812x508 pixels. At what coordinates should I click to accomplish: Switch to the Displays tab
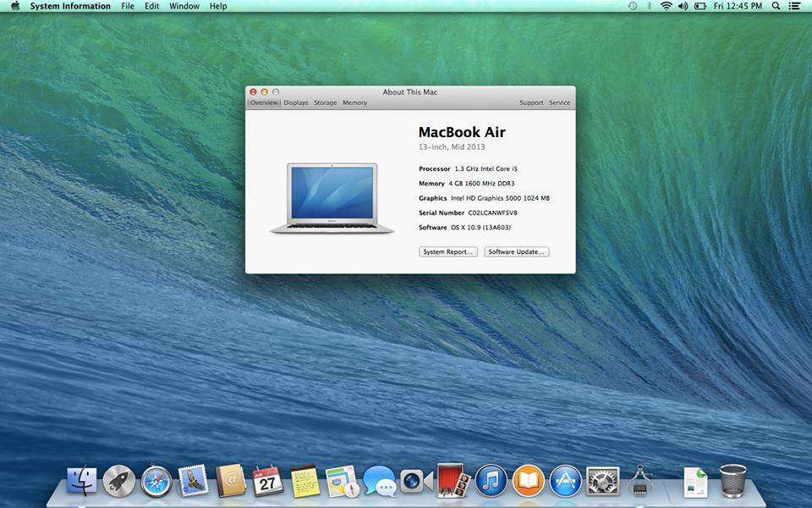[296, 102]
